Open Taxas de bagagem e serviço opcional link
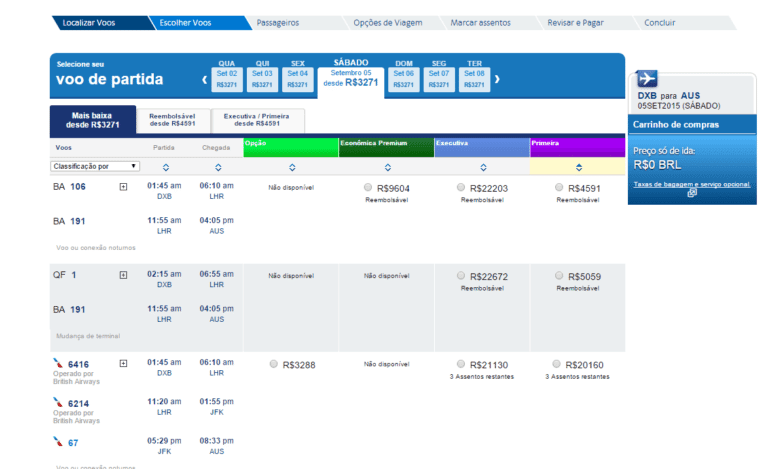Image resolution: width=768 pixels, height=469 pixels. [691, 184]
